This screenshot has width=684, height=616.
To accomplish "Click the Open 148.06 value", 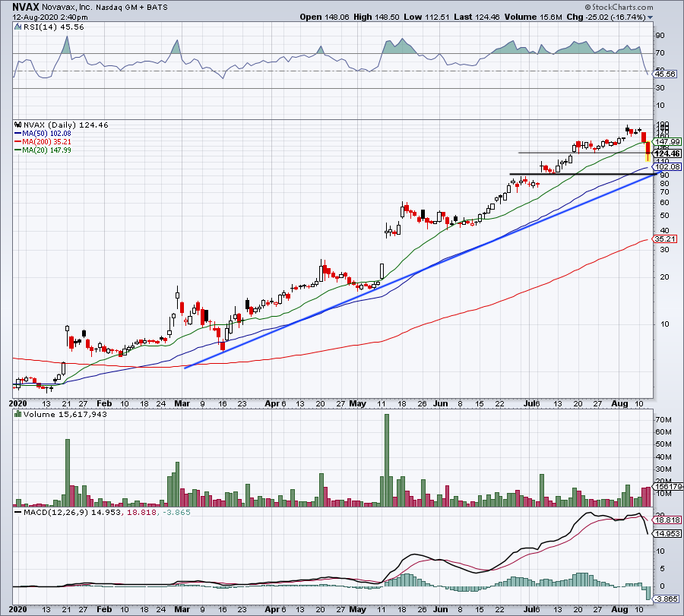I will coord(325,17).
